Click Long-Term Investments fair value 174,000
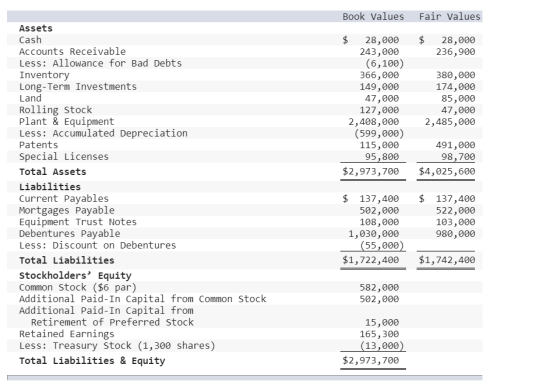Viewport: 560px width, 385px height. tap(455, 87)
